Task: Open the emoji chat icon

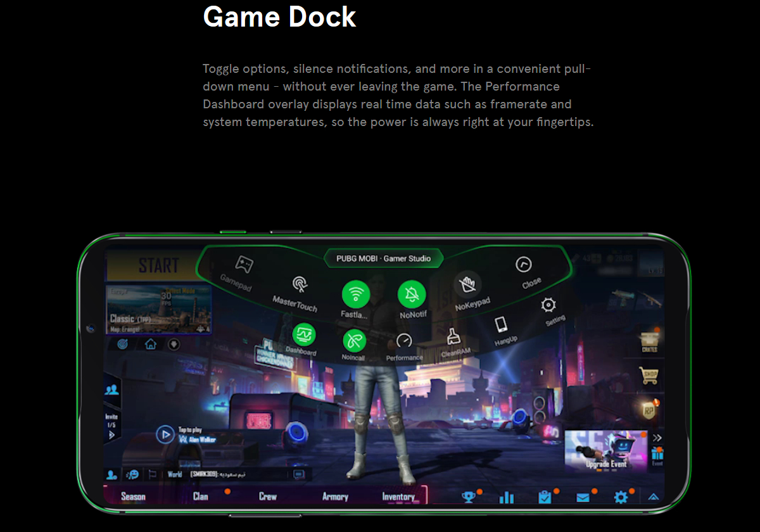Action: [x=132, y=474]
